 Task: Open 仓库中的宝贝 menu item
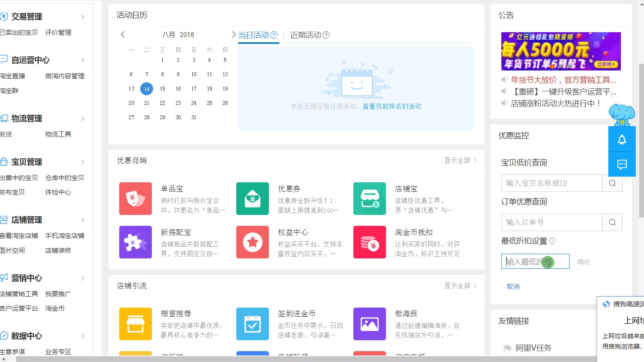[65, 178]
